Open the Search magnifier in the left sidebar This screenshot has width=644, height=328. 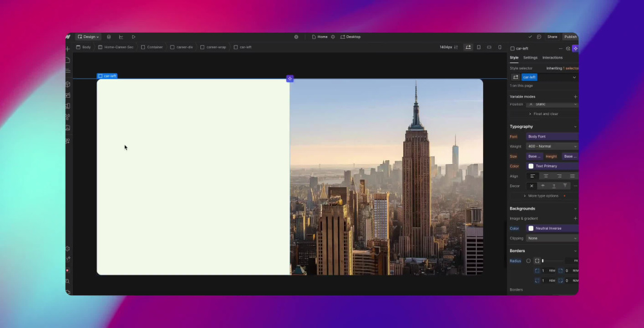(68, 281)
